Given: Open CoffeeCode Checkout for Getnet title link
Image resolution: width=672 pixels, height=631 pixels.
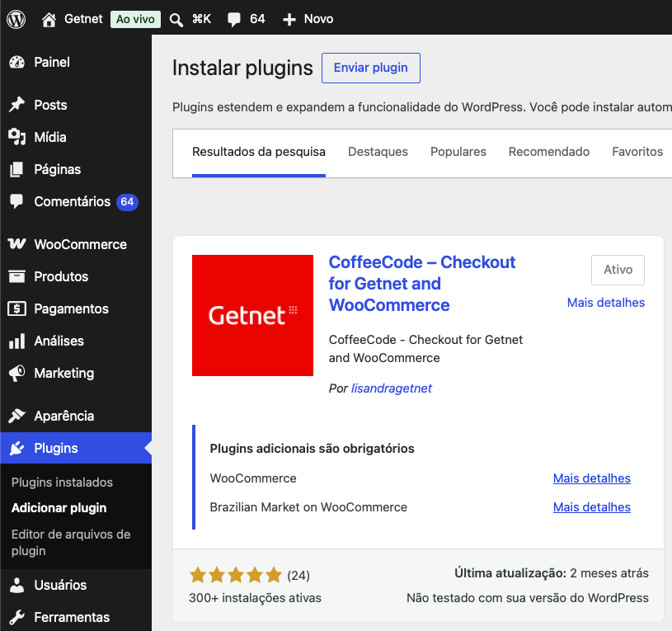Looking at the screenshot, I should click(422, 284).
